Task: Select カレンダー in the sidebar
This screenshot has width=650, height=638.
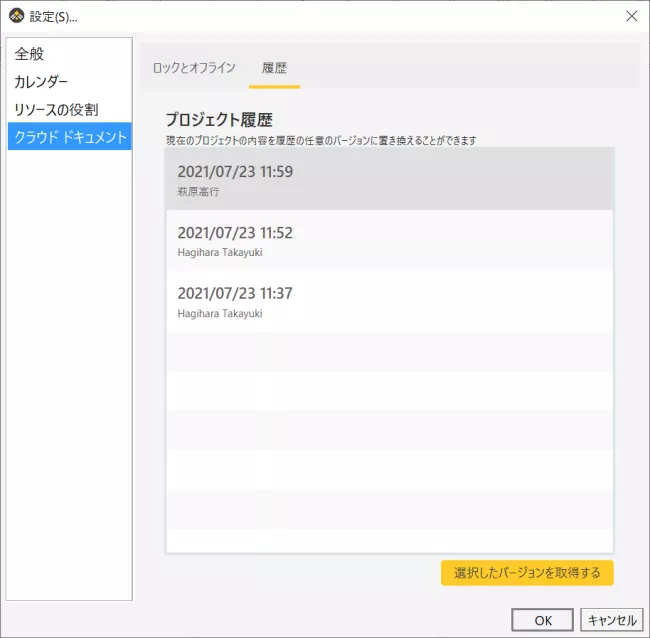Action: coord(70,82)
